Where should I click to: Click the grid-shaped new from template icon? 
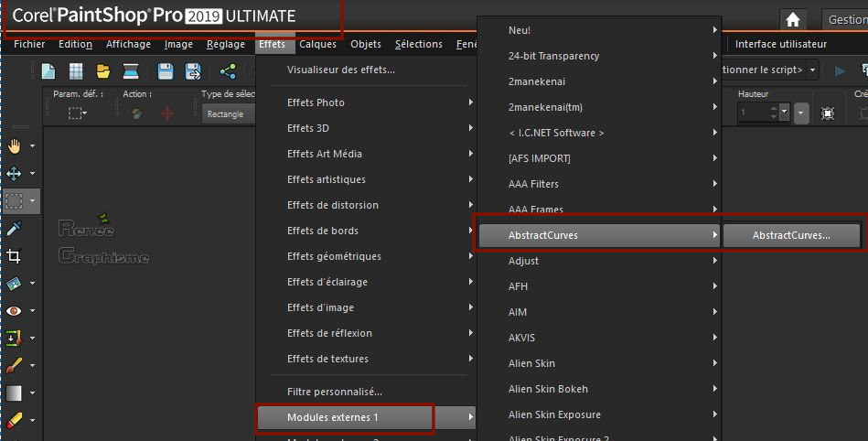click(x=76, y=71)
